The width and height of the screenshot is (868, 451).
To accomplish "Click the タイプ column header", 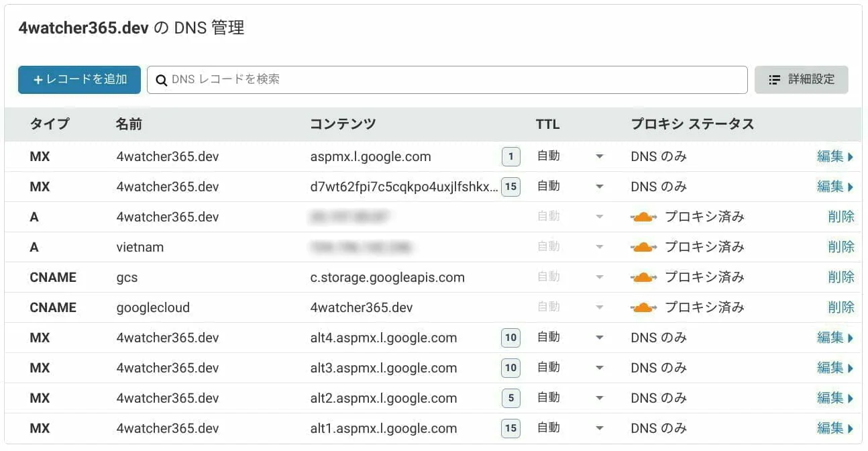I will click(x=49, y=124).
